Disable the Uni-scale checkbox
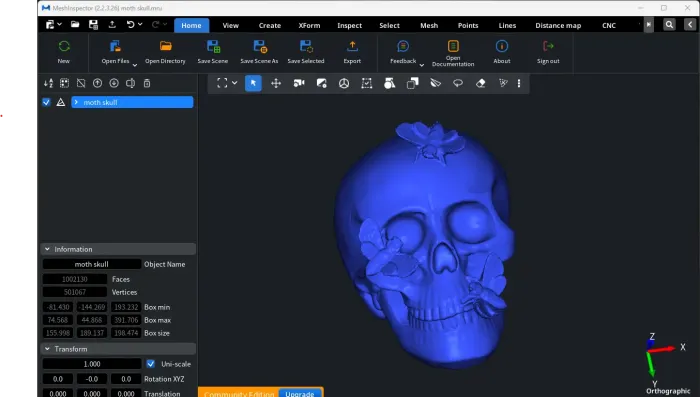Viewport: 700px width, 397px height. 151,364
